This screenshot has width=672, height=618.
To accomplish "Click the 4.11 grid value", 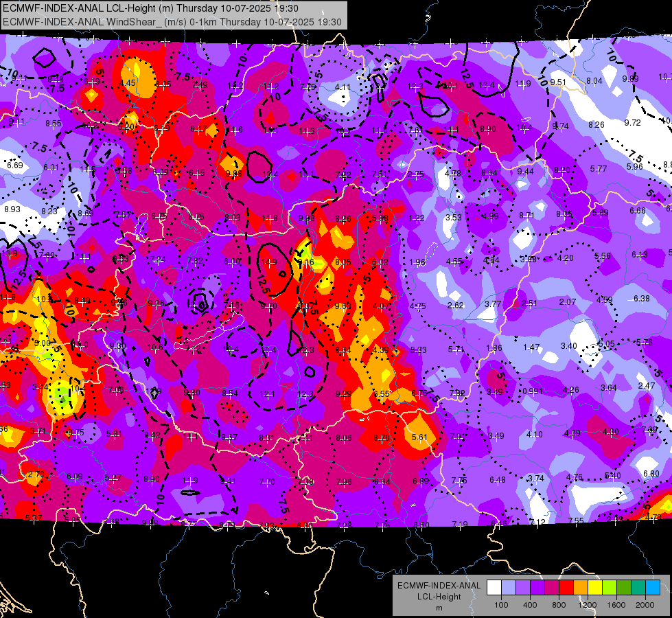I will point(343,87).
